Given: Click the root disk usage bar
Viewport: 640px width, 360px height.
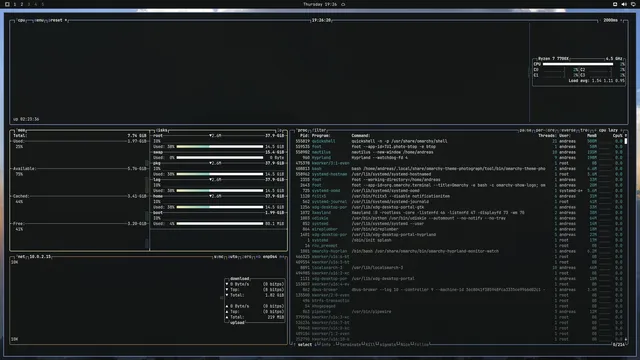Looking at the screenshot, I should tap(220, 147).
